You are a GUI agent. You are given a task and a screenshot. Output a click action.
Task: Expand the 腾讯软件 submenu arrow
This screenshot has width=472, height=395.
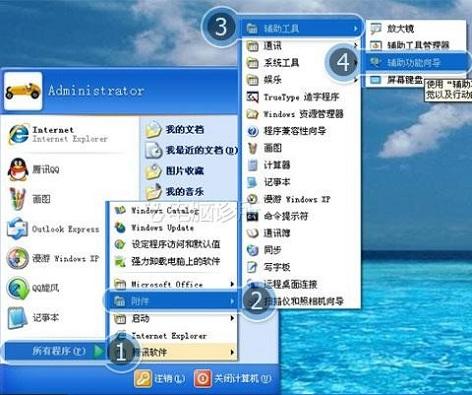232,352
